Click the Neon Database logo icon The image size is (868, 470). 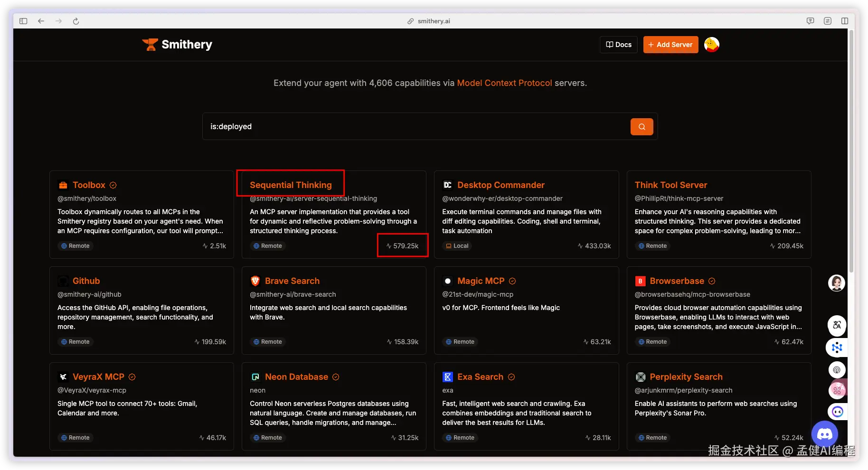click(255, 377)
